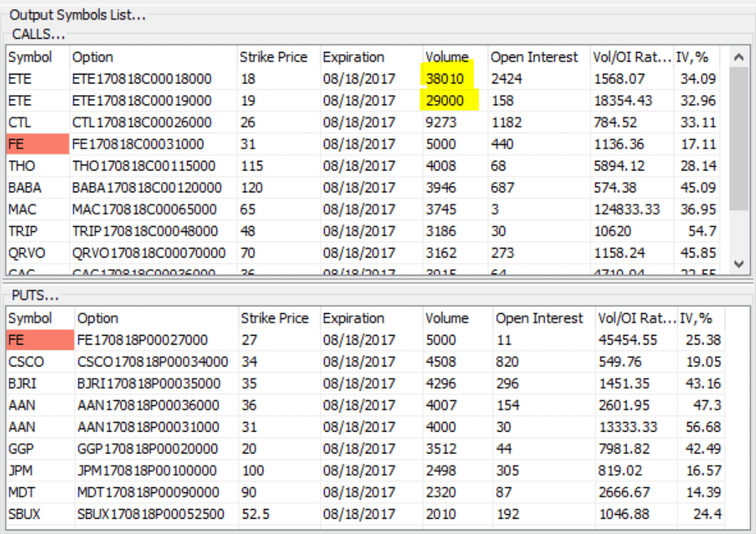Select call option ETE170818C00019000

pyautogui.click(x=142, y=100)
